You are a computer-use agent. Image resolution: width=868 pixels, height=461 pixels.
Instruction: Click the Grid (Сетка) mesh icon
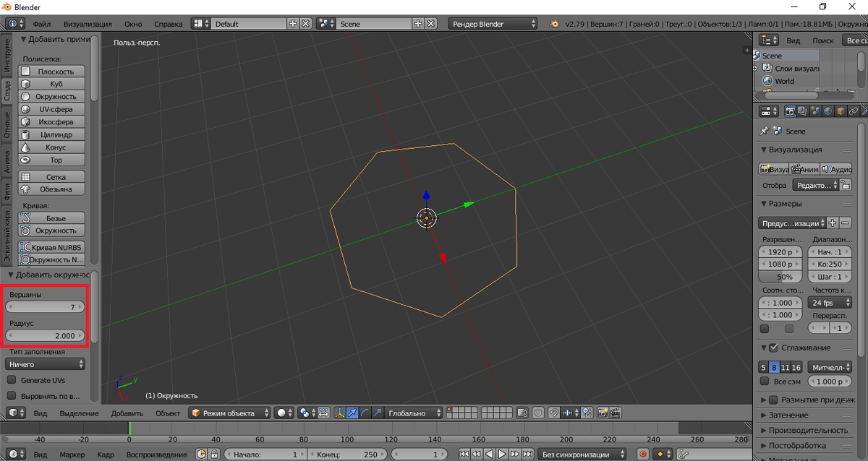[25, 177]
